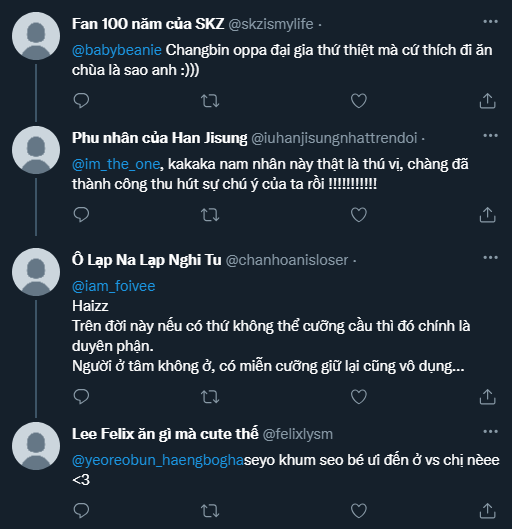Share the Ô Lạp Na Lạp Nghi Tu tweet
The image size is (512, 529).
(487, 396)
